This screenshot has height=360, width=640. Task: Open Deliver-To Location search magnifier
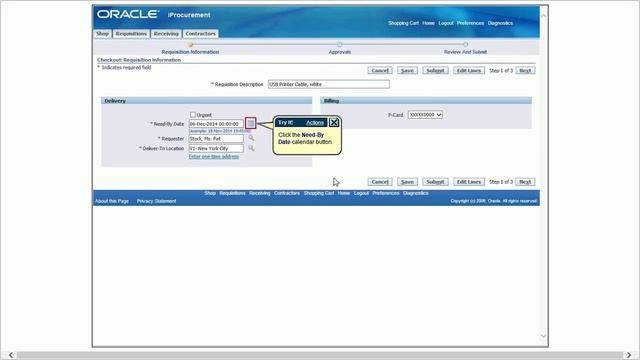(251, 148)
